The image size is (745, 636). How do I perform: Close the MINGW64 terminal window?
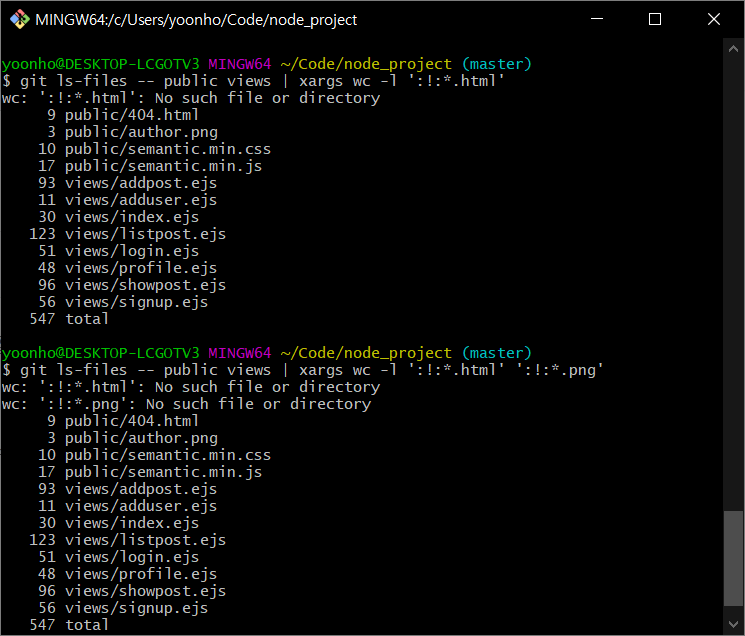[x=714, y=19]
